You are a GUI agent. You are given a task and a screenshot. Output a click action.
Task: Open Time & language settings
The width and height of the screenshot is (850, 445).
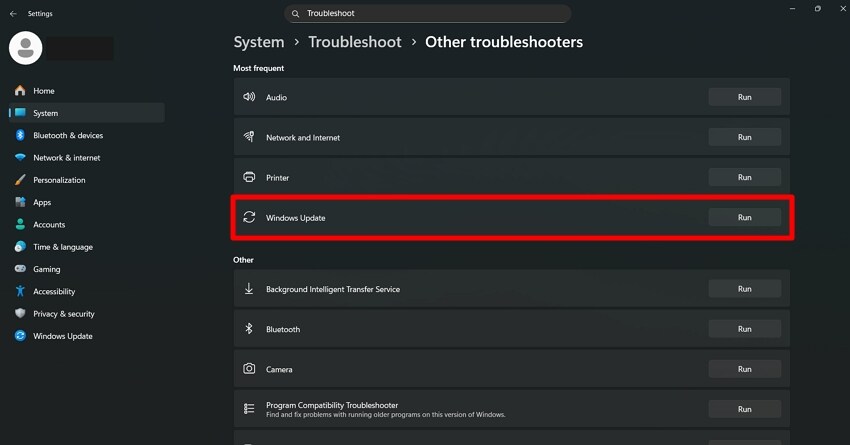tap(87, 247)
